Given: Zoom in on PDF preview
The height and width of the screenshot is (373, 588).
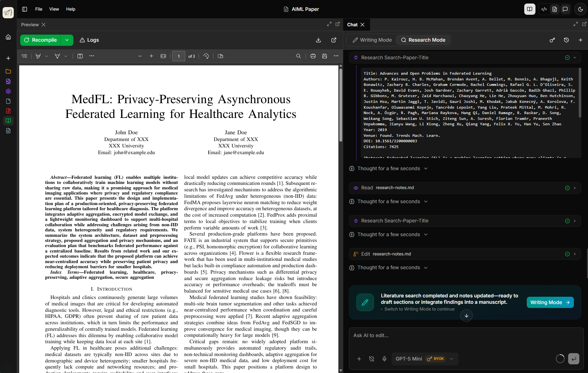Looking at the screenshot, I should pos(151,56).
